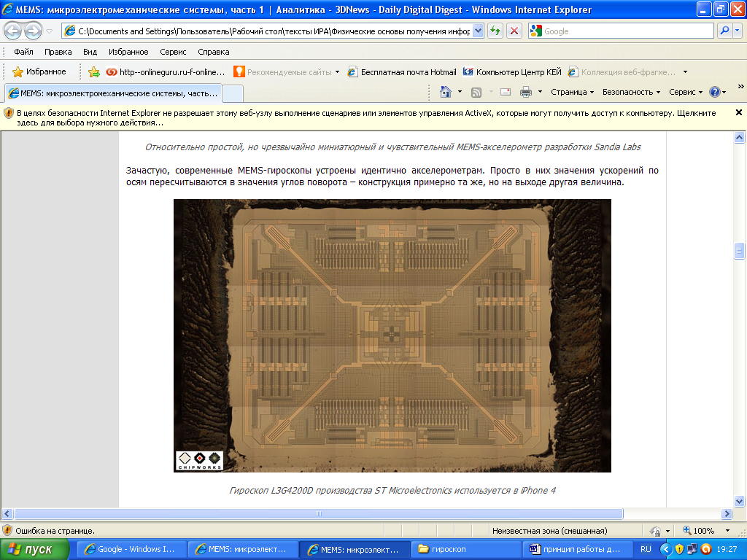Screen dimensions: 747x560
Task: Click the ActiveX security information bar
Action: [367, 117]
